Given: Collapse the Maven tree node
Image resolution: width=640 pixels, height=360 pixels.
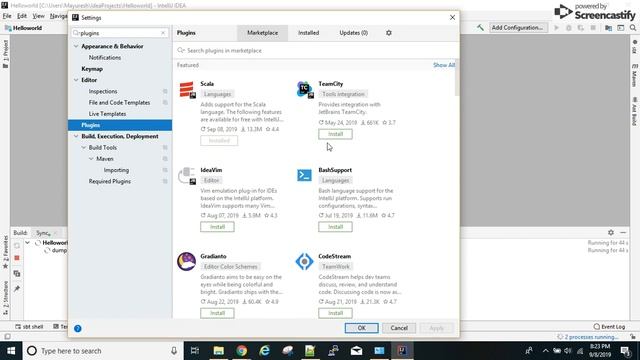Looking at the screenshot, I should (91, 159).
